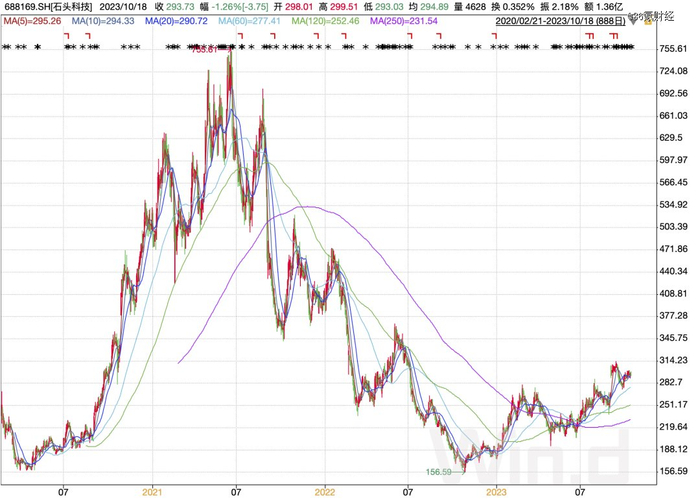Viewport: 700px width, 499px height.
Task: Click the date 2023/10/18 in header
Action: coord(123,7)
